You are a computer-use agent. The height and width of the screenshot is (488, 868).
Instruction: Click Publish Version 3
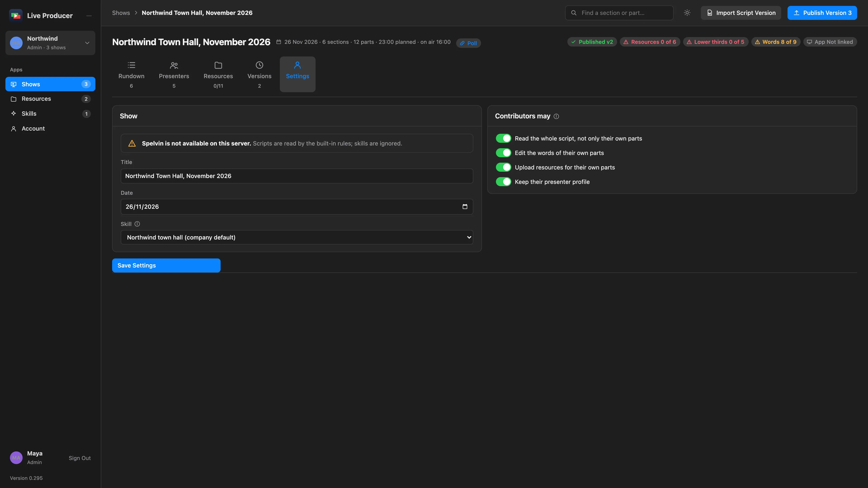822,13
